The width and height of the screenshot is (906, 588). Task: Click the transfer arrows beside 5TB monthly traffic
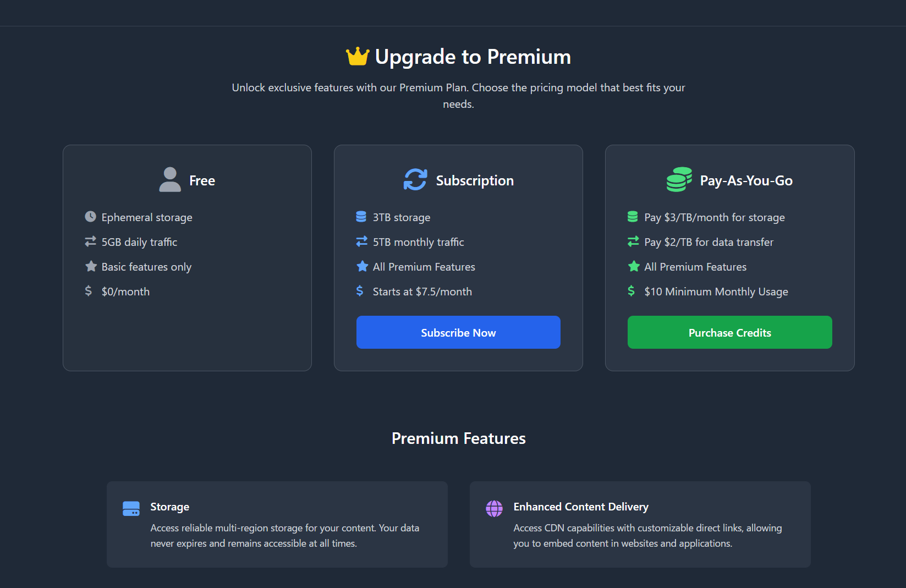pos(361,241)
